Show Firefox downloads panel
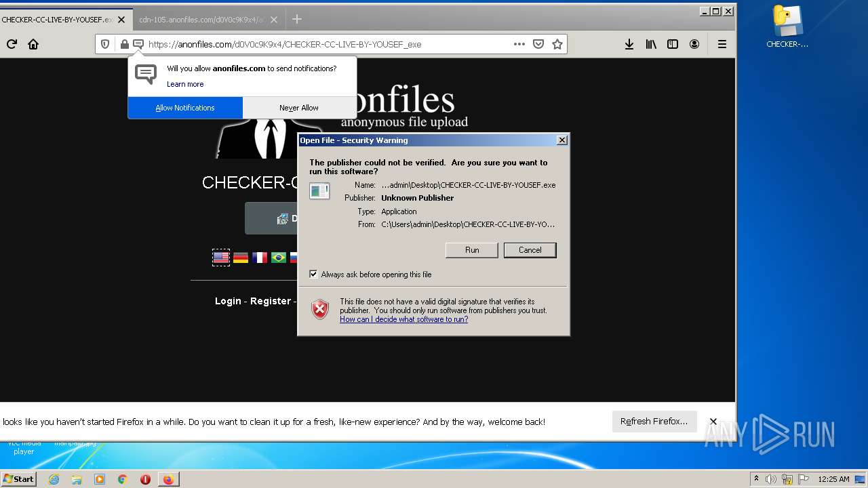This screenshot has width=868, height=488. pos(629,44)
